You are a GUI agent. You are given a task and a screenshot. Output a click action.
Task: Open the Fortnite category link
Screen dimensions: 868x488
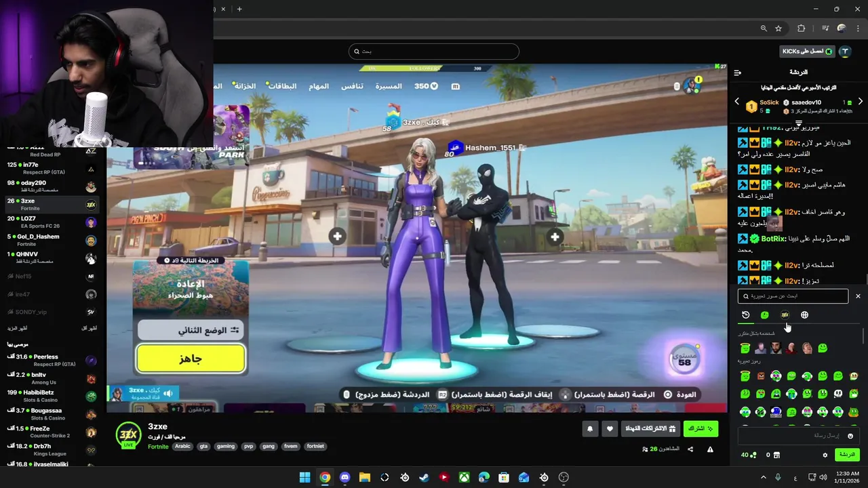pyautogui.click(x=158, y=447)
